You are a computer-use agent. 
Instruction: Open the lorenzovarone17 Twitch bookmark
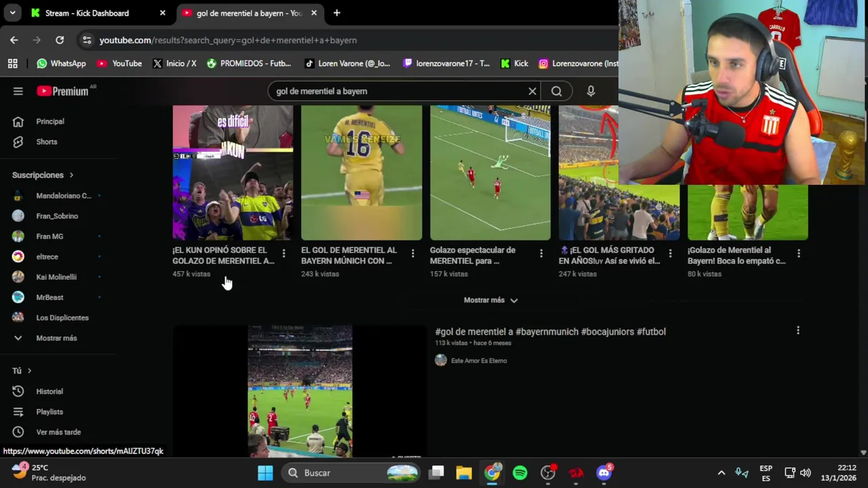click(446, 63)
